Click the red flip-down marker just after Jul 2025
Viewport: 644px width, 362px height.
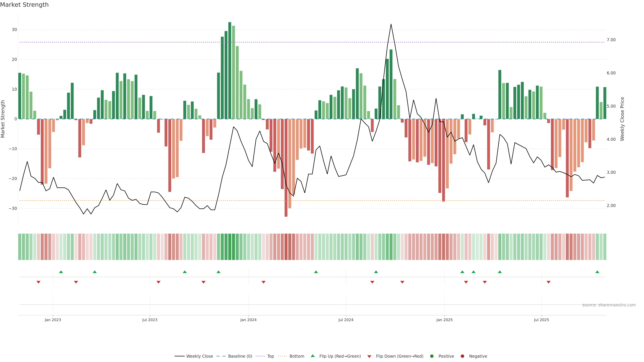pyautogui.click(x=549, y=282)
